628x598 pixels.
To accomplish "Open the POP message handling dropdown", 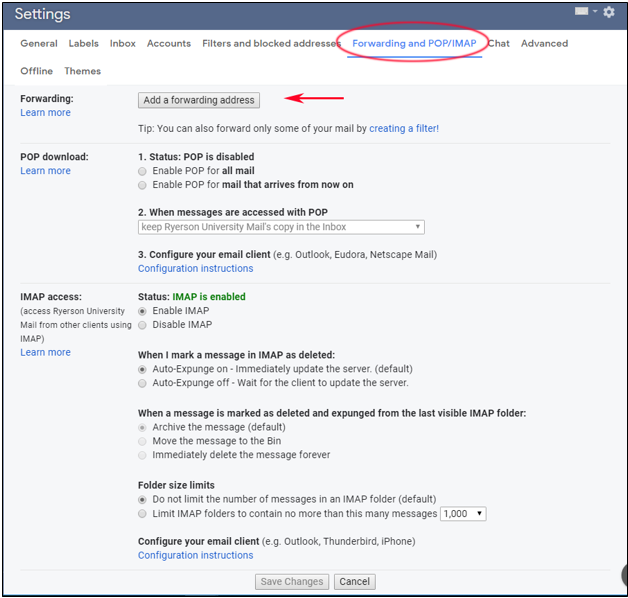I will click(281, 227).
